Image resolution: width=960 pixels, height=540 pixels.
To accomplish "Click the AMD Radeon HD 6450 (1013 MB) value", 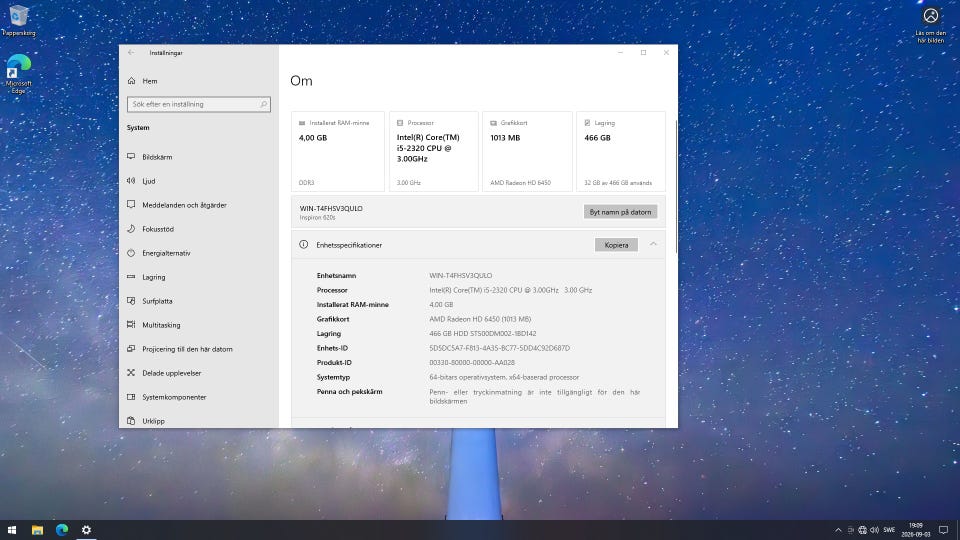I will pos(480,319).
